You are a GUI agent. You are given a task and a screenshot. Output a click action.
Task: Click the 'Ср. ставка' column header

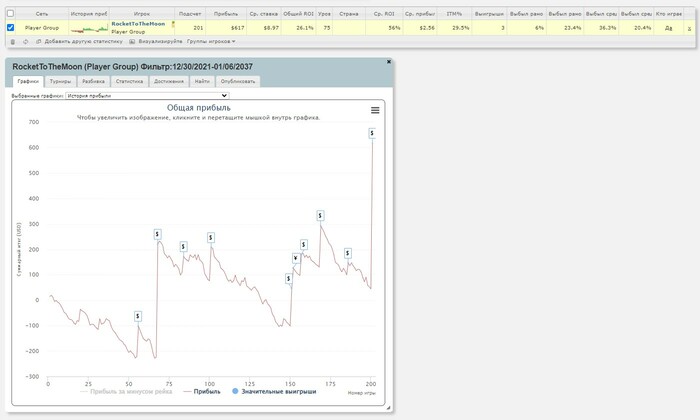tap(263, 14)
